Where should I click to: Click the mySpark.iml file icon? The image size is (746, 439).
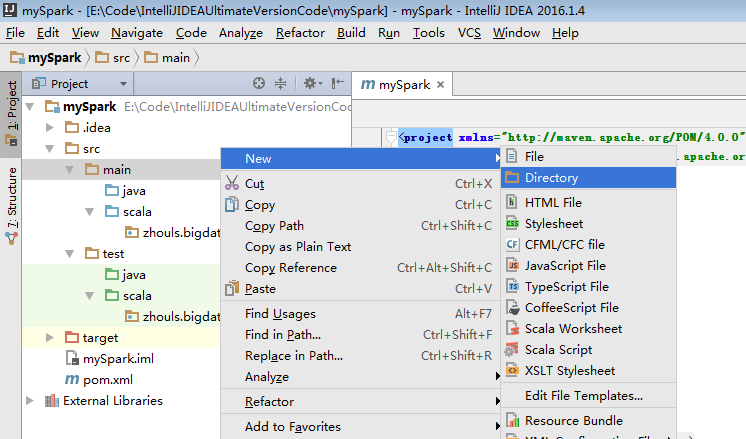[x=72, y=358]
